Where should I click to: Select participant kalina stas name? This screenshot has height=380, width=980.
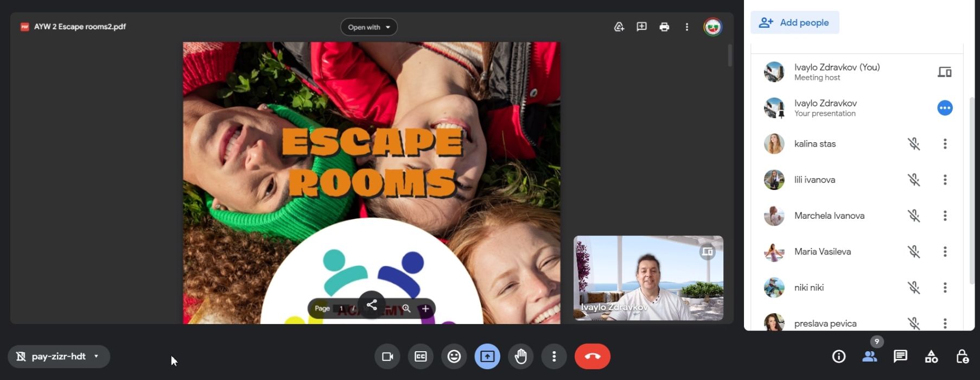815,144
